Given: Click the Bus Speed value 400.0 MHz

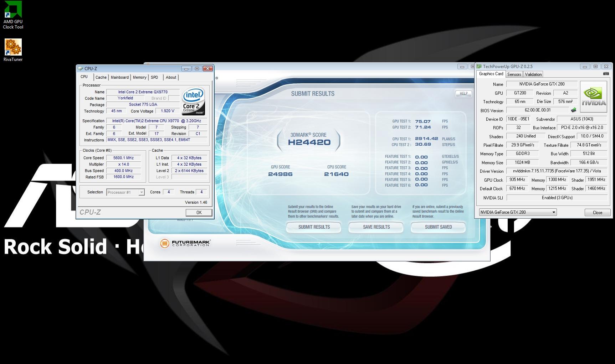Looking at the screenshot, I should 123,171.
